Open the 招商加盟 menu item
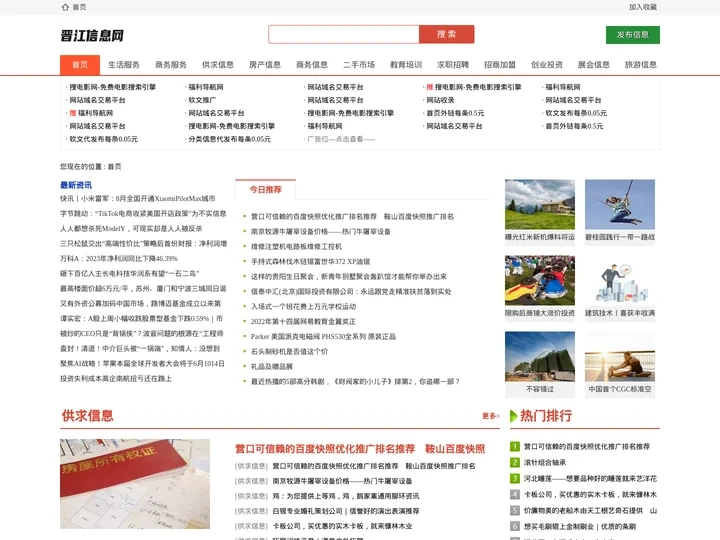Screen dimensions: 720x540 [500, 65]
